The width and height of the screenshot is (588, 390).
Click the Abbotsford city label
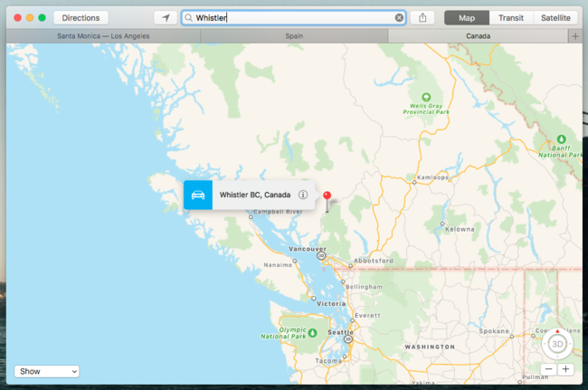click(374, 261)
